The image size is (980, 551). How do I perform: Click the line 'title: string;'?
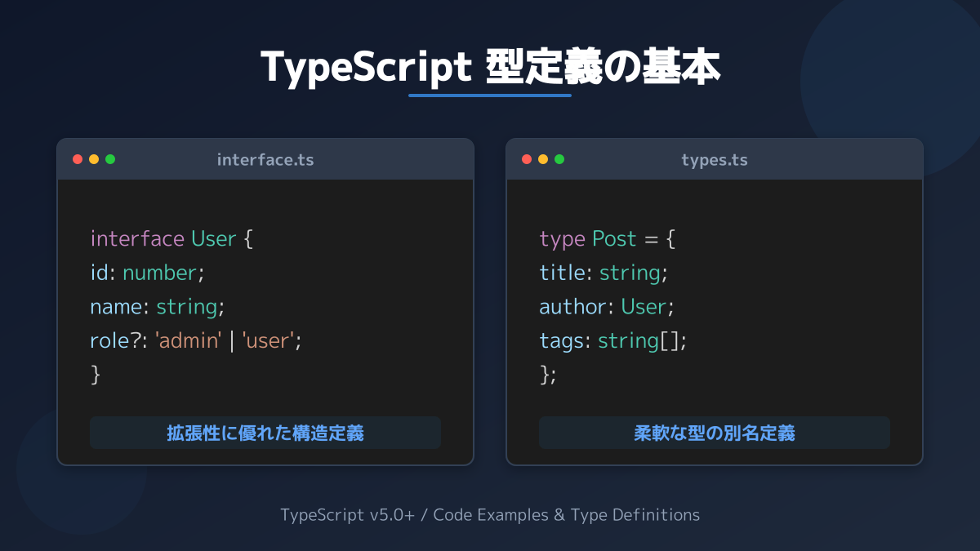(x=604, y=273)
